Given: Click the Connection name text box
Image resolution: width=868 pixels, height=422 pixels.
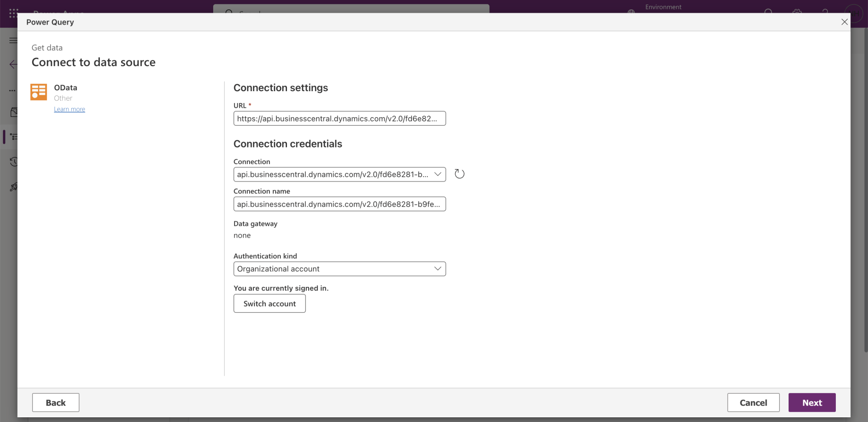Looking at the screenshot, I should (339, 204).
